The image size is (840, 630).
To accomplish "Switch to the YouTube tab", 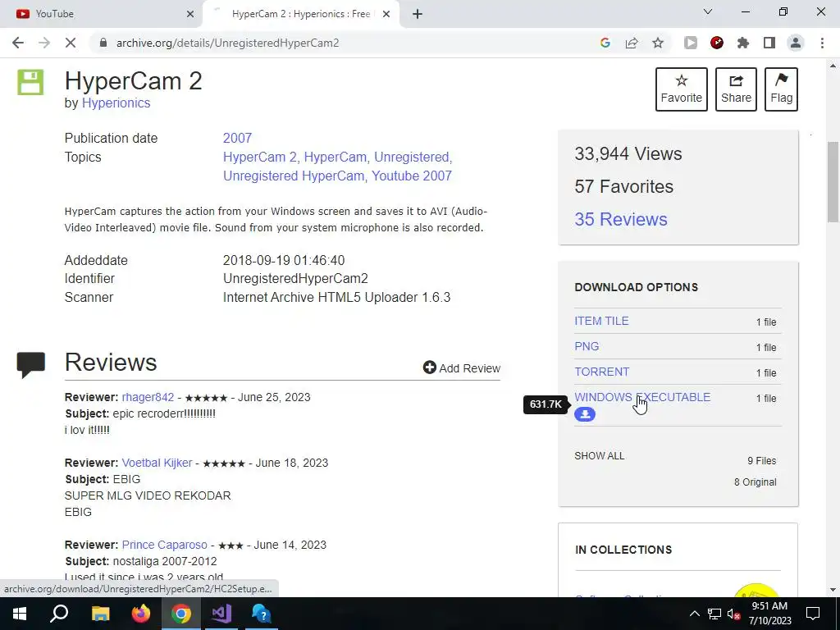I will coord(102,14).
